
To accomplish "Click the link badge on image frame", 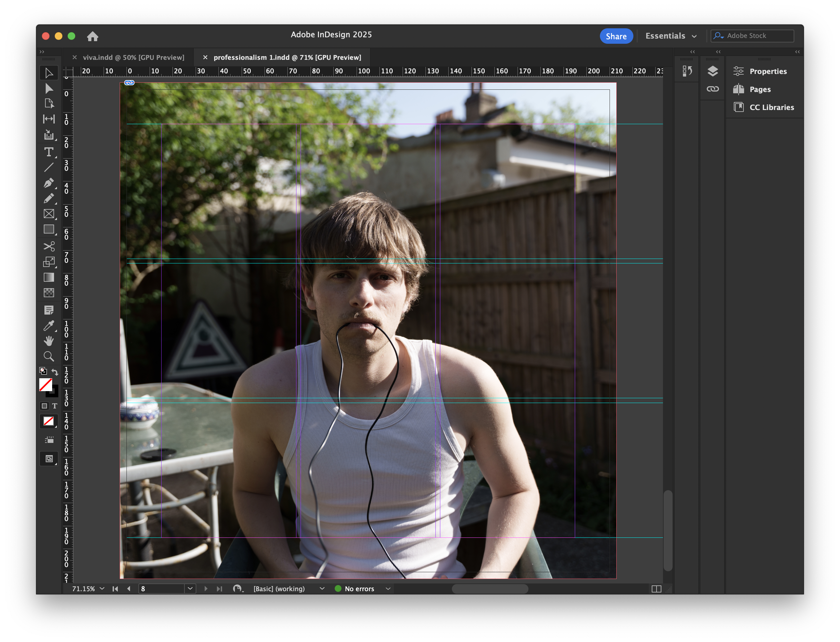I will [x=129, y=83].
